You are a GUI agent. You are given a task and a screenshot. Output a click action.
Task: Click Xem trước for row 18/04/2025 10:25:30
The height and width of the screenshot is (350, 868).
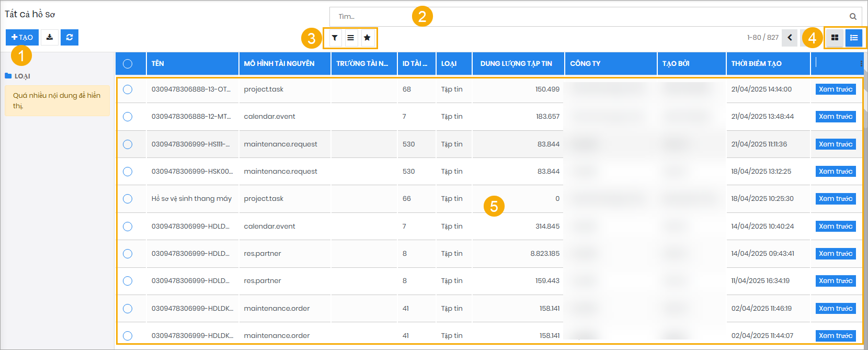(836, 199)
